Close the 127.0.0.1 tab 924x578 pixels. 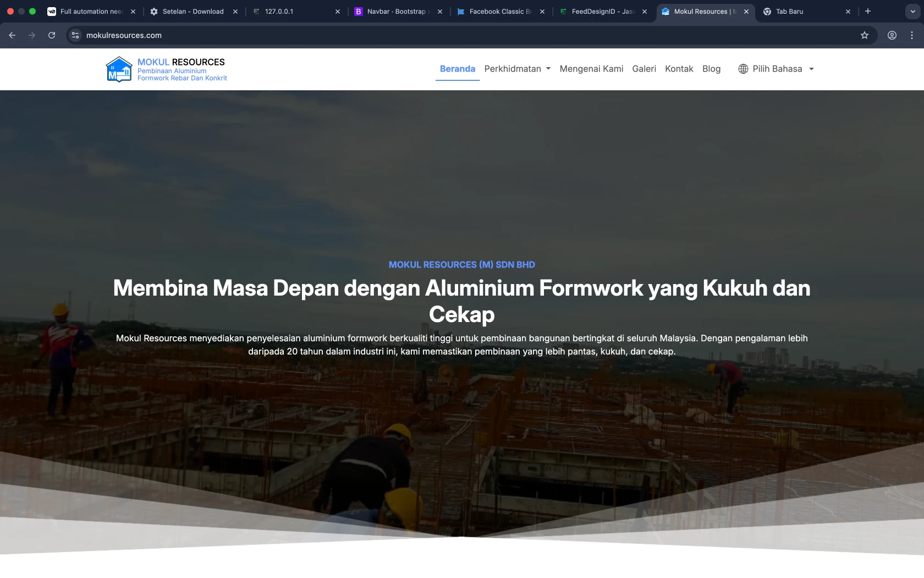(x=338, y=12)
